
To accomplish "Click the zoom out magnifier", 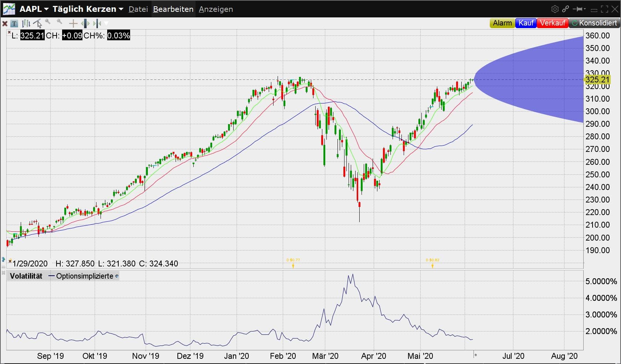I will pyautogui.click(x=60, y=22).
